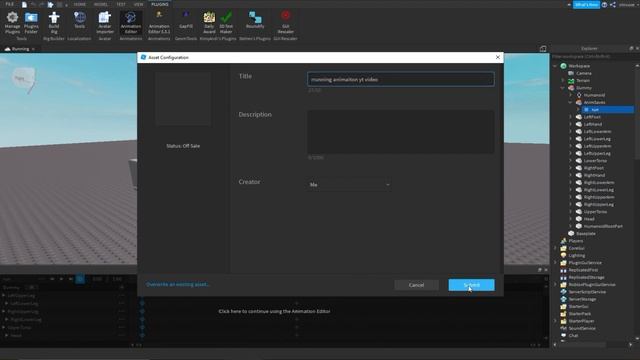Click the Description text area
The image size is (640, 360).
(x=401, y=132)
